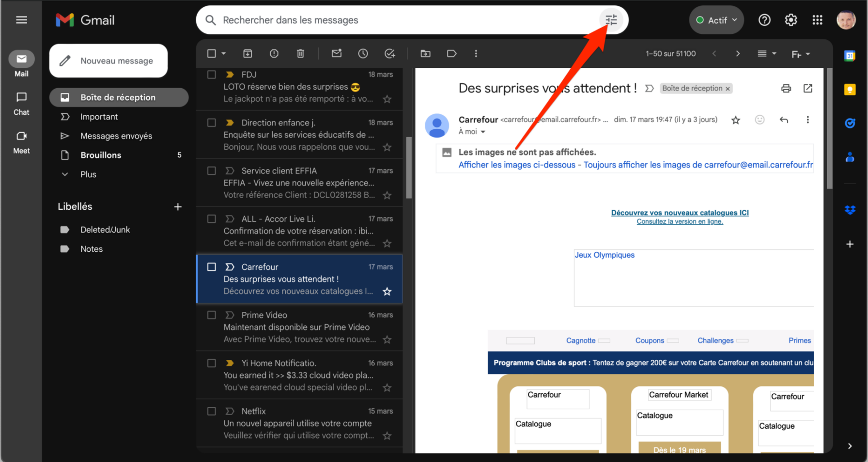This screenshot has width=868, height=462.
Task: Tick the FDJ message checkbox
Action: point(212,75)
